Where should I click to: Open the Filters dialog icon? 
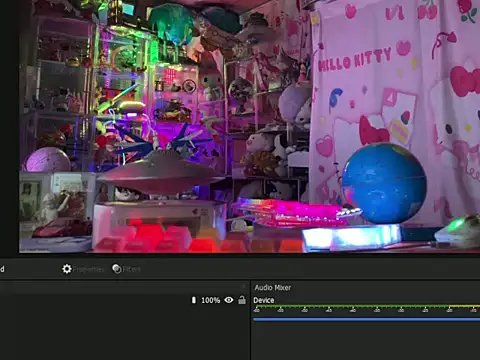click(117, 269)
